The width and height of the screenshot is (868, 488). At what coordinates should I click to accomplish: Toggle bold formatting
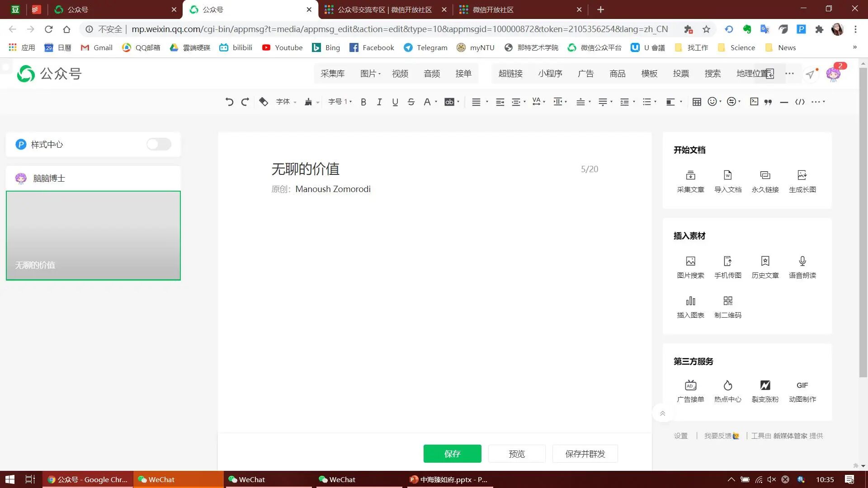click(363, 102)
